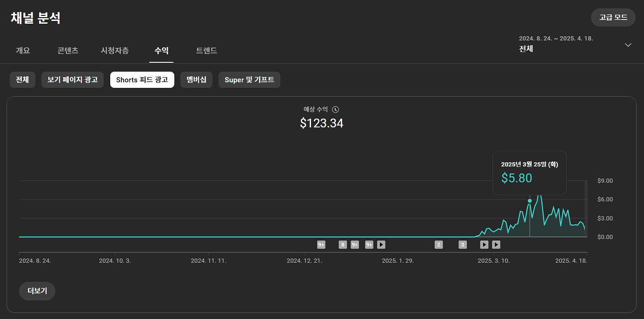Open the leftmost 9+ videos marker
Image resolution: width=644 pixels, height=319 pixels.
[x=321, y=245]
